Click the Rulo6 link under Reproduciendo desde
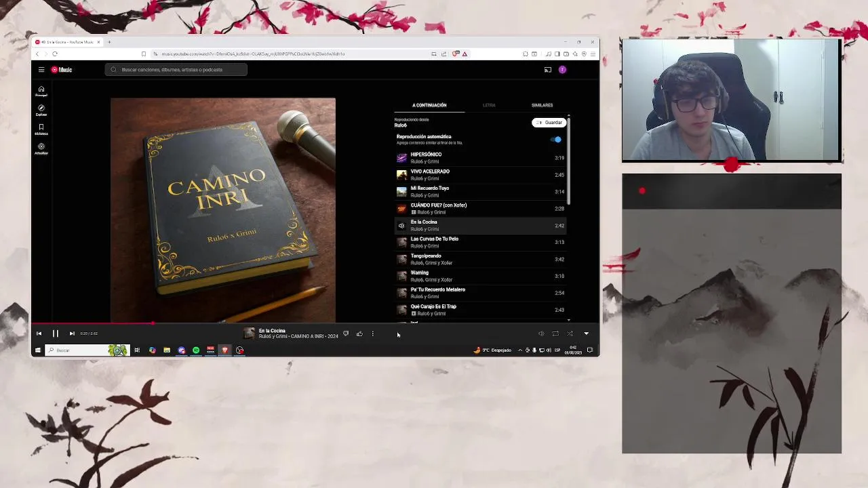Screen dimensions: 868x488 coord(401,125)
